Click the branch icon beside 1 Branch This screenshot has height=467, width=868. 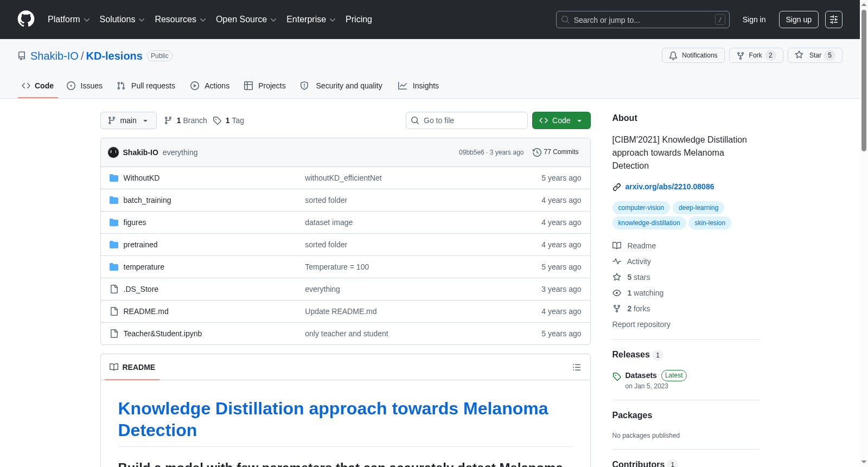pyautogui.click(x=168, y=120)
